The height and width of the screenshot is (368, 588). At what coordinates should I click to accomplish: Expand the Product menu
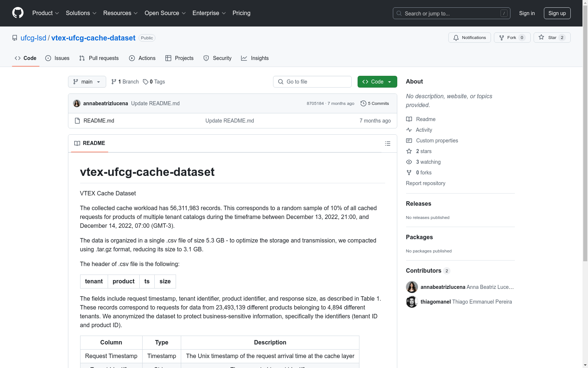46,13
